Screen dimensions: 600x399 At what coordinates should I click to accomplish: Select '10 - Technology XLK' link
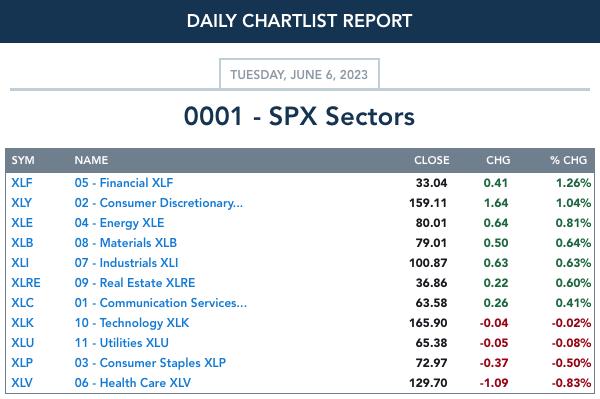[x=132, y=323]
